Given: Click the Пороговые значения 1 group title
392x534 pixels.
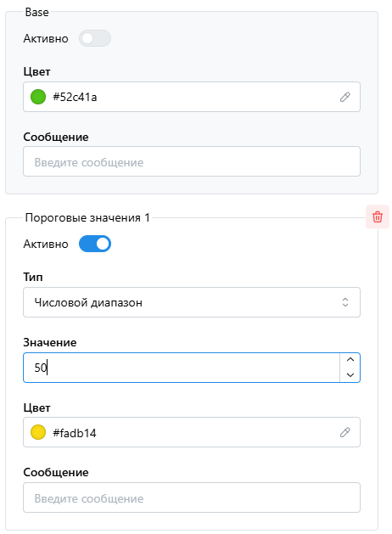Looking at the screenshot, I should [x=87, y=217].
